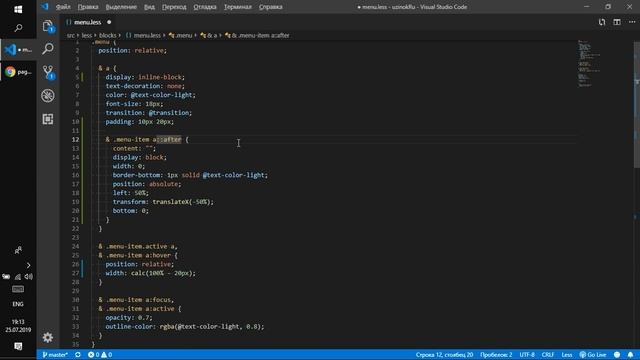Open the volume control in system tray
The image size is (640, 360).
(x=28, y=277)
